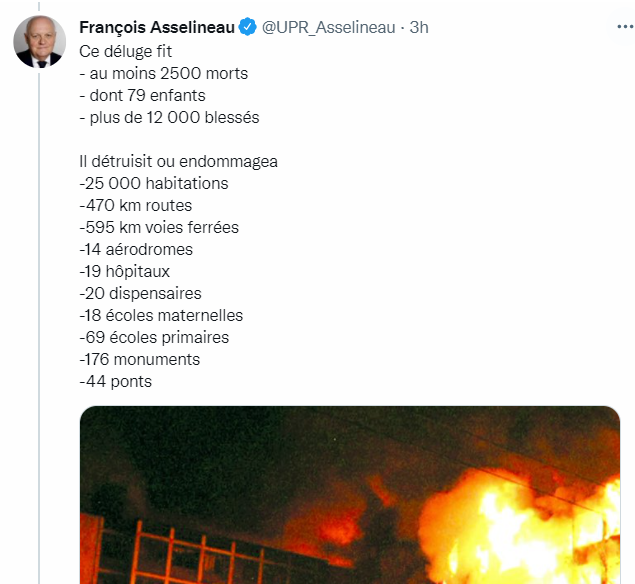Click the 'plus de 12 000 blessés' line

[x=168, y=117]
